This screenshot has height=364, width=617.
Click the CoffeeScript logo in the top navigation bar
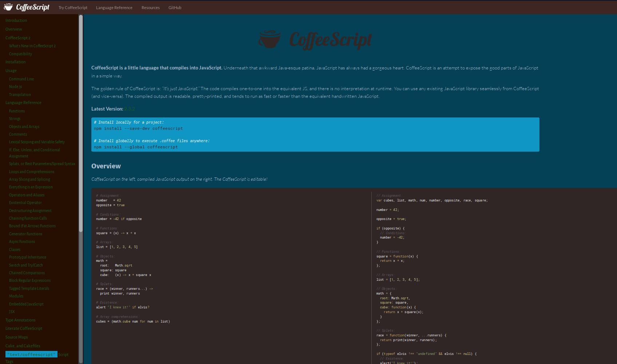(x=27, y=7)
